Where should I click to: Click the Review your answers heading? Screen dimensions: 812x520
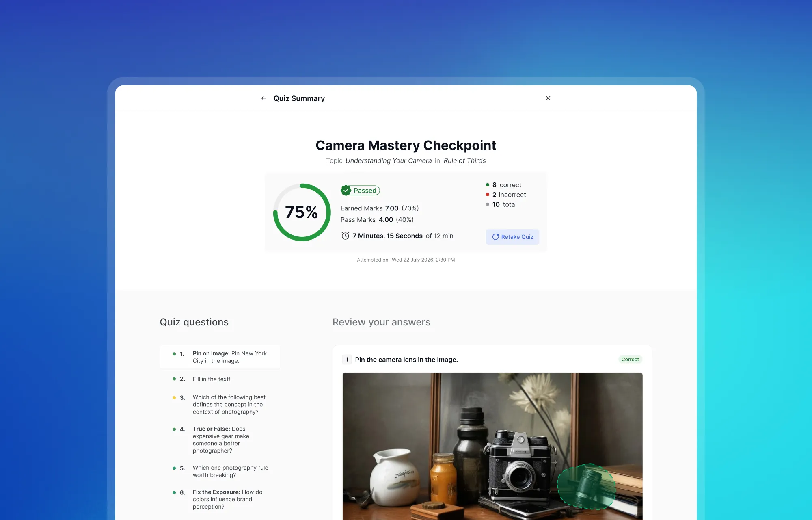pyautogui.click(x=381, y=322)
